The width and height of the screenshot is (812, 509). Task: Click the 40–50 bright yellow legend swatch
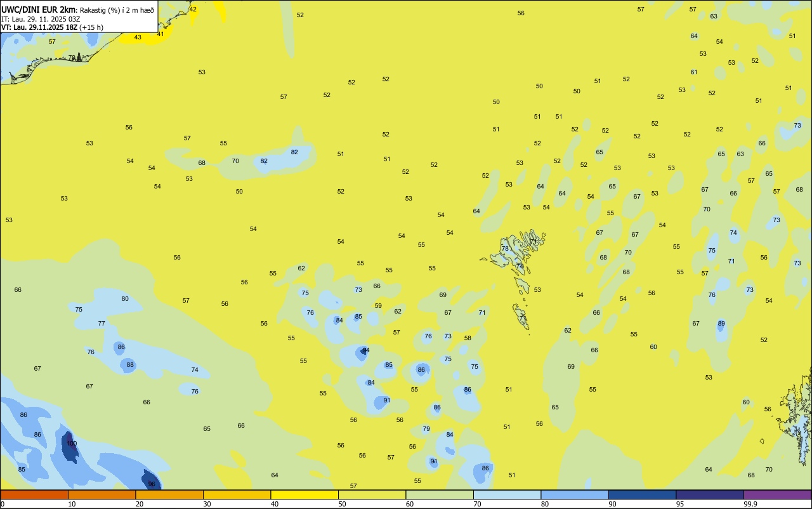click(304, 494)
